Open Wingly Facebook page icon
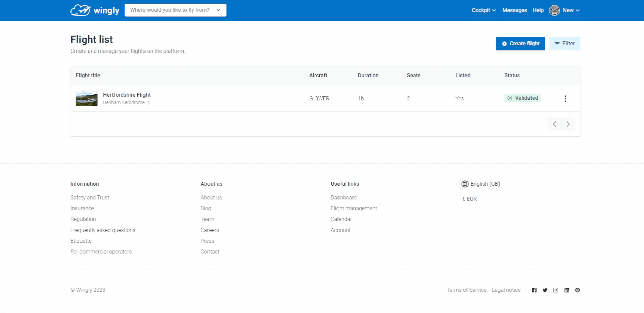This screenshot has width=644, height=313. 534,290
